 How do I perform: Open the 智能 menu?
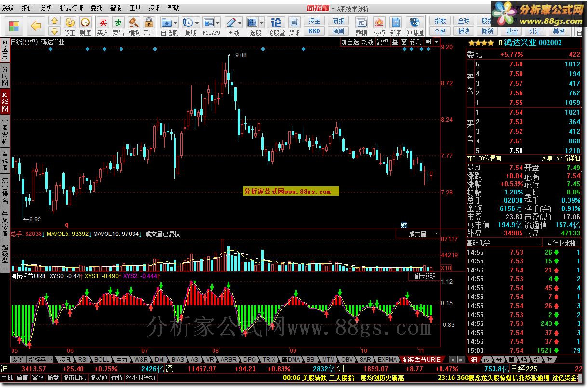tap(116, 8)
